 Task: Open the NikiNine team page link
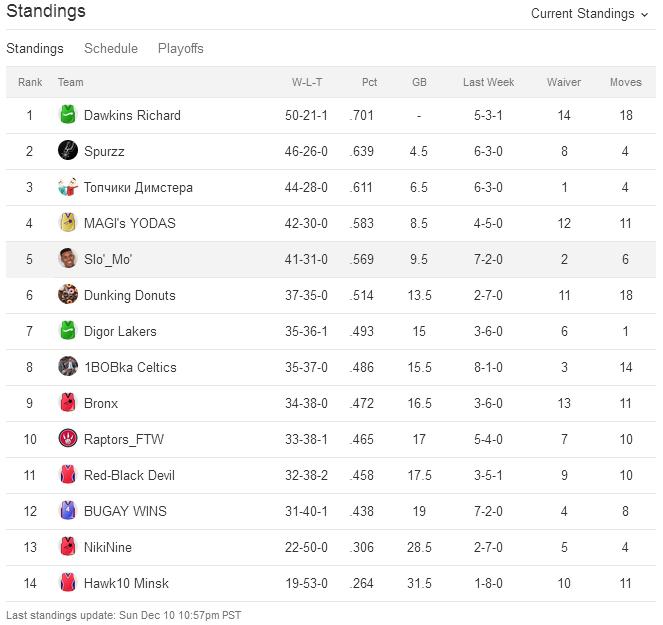(108, 547)
